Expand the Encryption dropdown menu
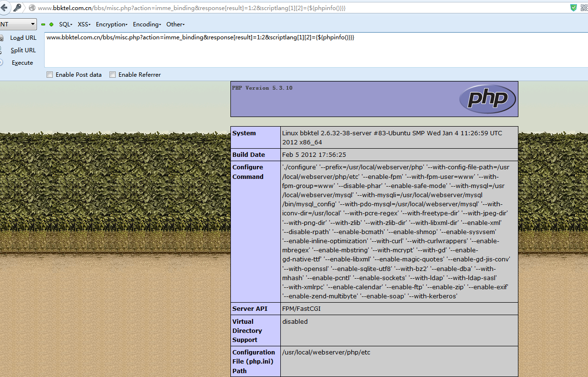This screenshot has width=588, height=377. (x=111, y=24)
